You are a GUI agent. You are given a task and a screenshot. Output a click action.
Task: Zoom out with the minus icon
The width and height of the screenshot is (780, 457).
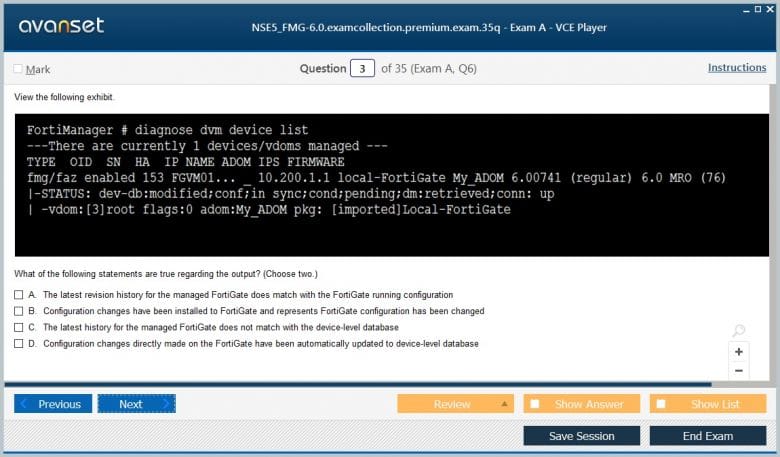tap(738, 371)
